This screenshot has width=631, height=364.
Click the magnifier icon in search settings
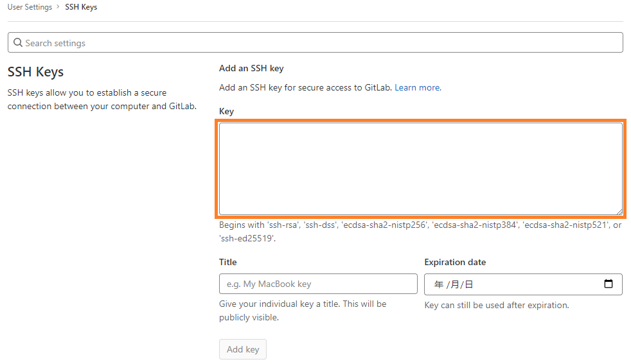(x=18, y=43)
